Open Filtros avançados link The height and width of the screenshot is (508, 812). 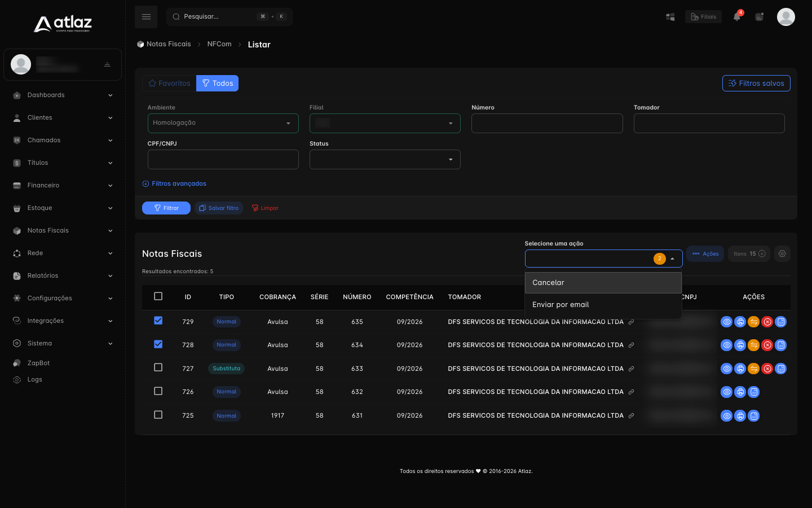point(174,183)
